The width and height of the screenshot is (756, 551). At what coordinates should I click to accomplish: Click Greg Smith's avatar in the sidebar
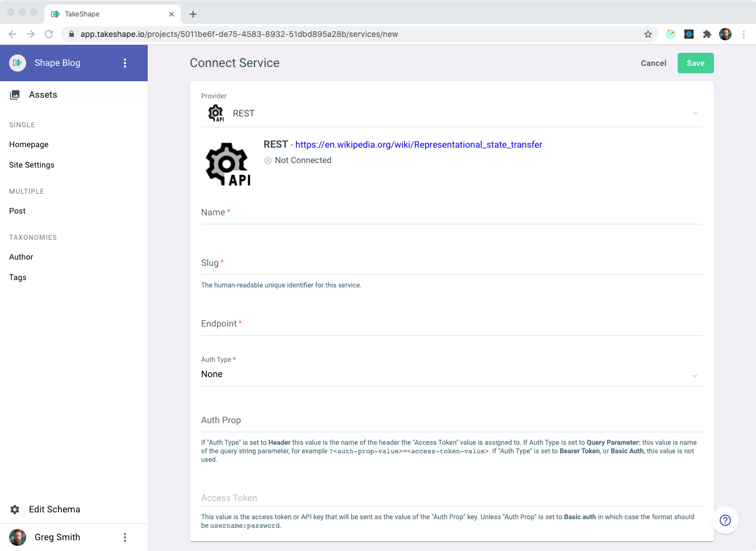pos(18,537)
